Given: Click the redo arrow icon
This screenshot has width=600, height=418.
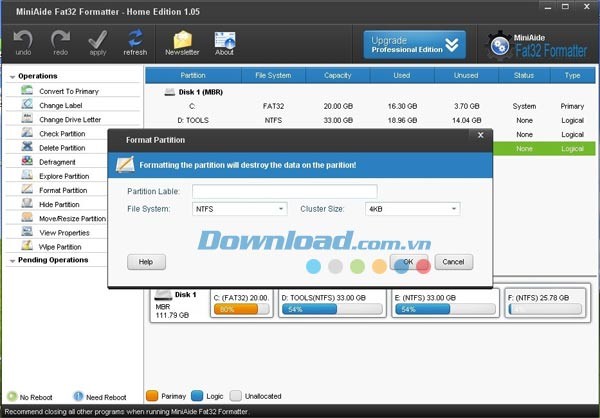Looking at the screenshot, I should [60, 40].
